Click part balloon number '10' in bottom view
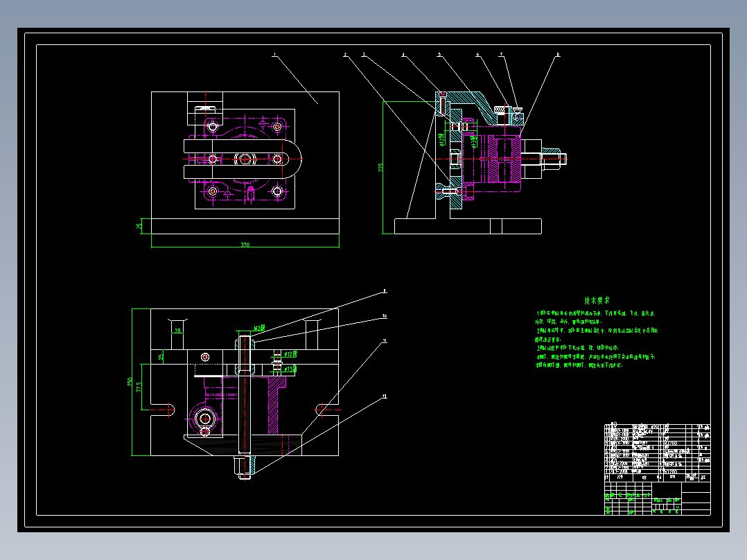This screenshot has width=747, height=560. [x=385, y=316]
